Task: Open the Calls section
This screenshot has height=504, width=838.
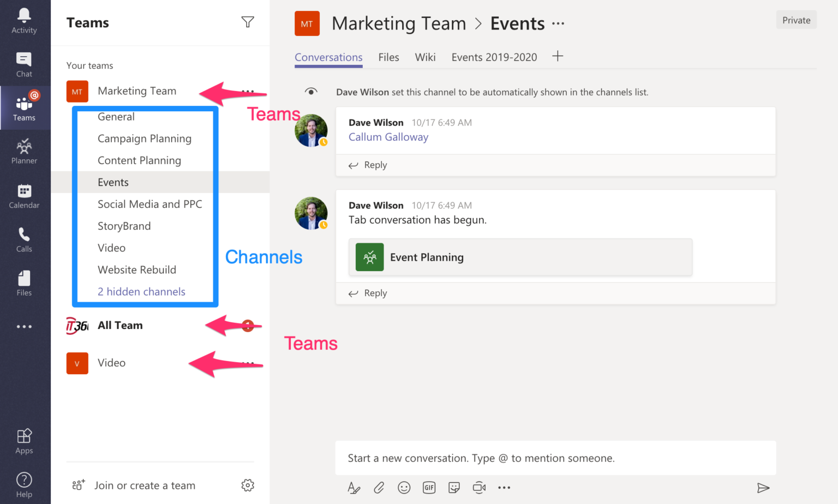Action: (25, 239)
